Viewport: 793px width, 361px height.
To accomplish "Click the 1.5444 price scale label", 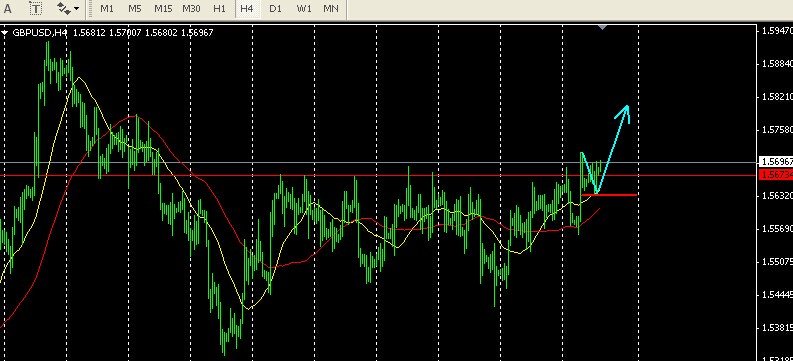I will tap(777, 295).
